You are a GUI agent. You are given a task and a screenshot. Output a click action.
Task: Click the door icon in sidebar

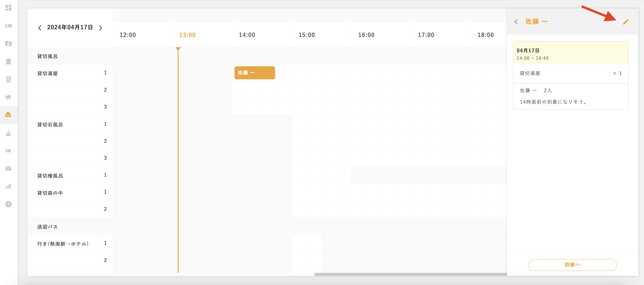(x=9, y=62)
